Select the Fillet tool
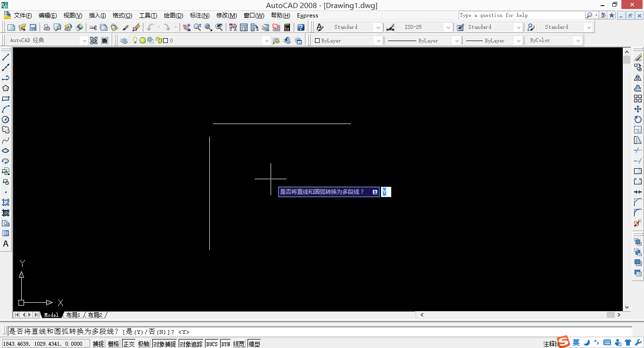Viewport: 644px width, 348px height. (x=638, y=213)
